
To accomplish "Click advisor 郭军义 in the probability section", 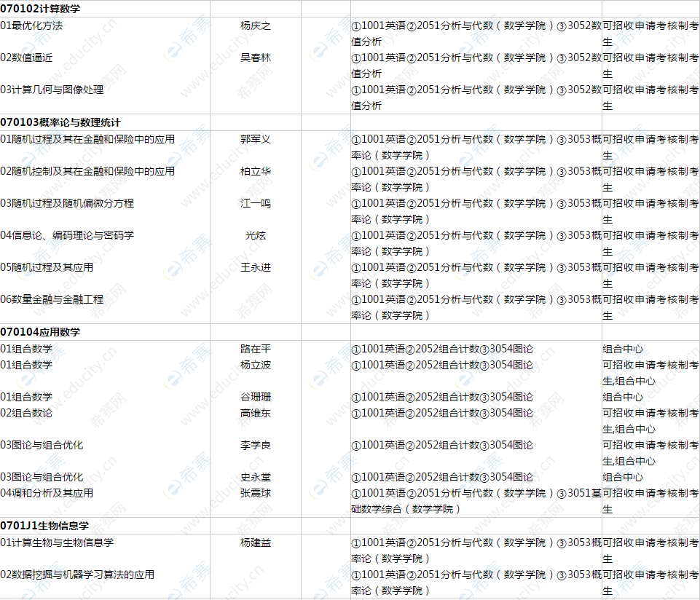I will [256, 139].
